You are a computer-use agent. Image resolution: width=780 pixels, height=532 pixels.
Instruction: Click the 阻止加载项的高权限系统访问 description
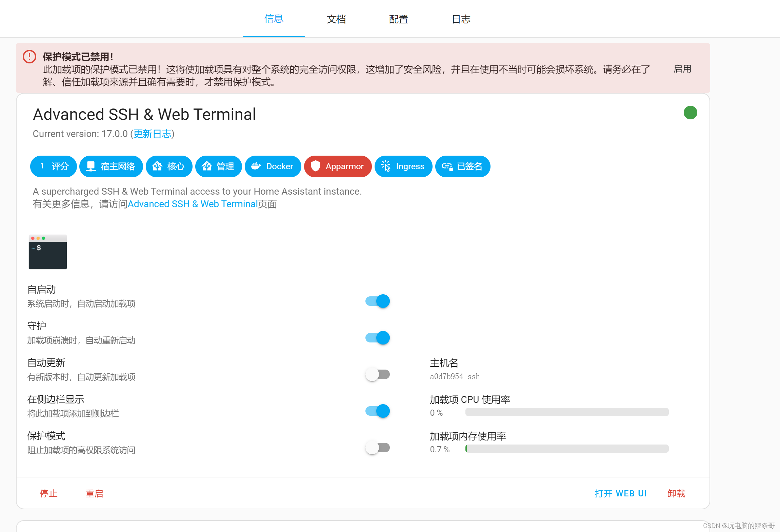(x=81, y=450)
